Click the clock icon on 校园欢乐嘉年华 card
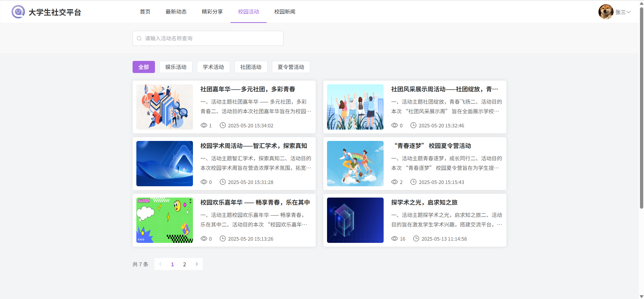 (x=223, y=239)
